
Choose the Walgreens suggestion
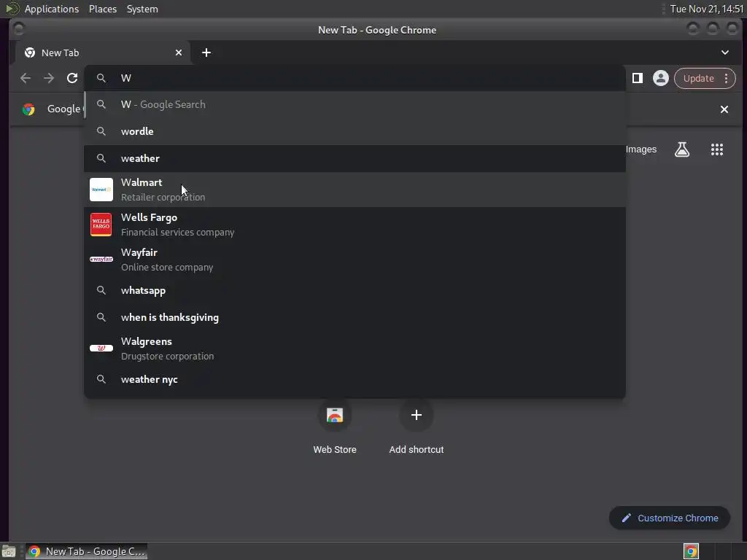(x=355, y=349)
